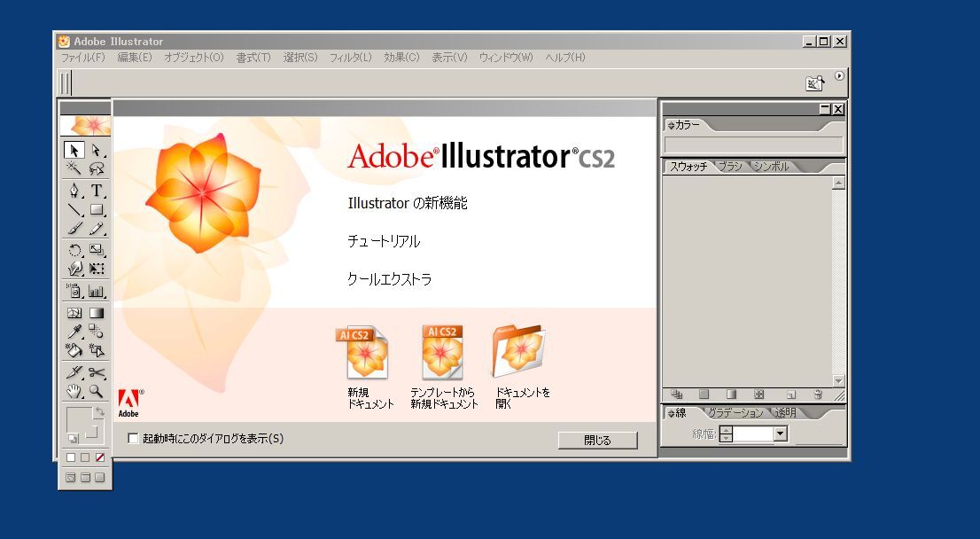Open the ファイル(F) menu
This screenshot has height=539, width=980.
[82, 58]
